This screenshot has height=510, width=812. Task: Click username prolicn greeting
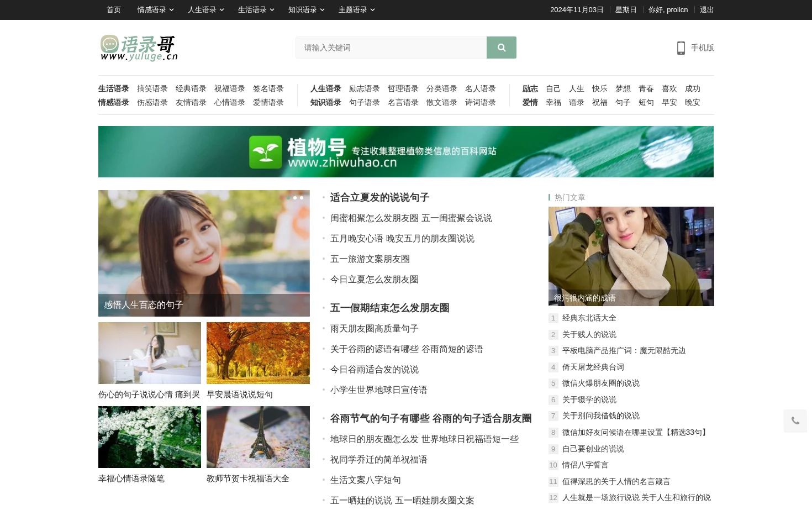click(x=668, y=10)
